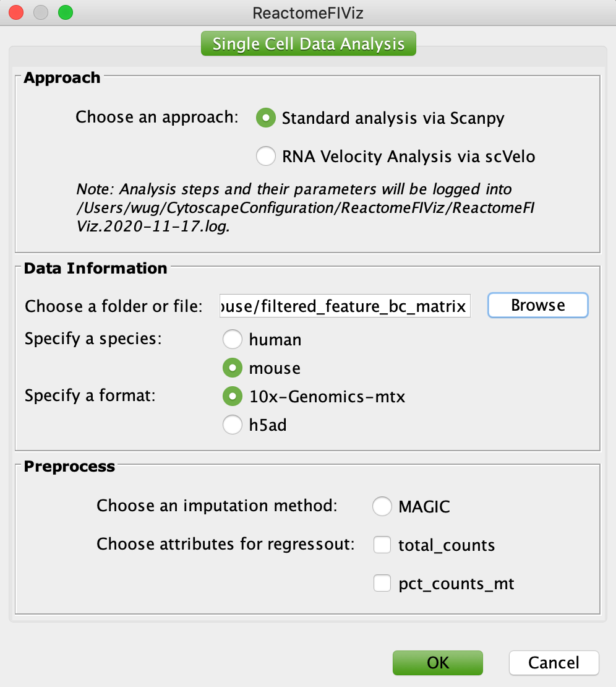Tick the pct_counts_mt checkbox

click(x=382, y=583)
